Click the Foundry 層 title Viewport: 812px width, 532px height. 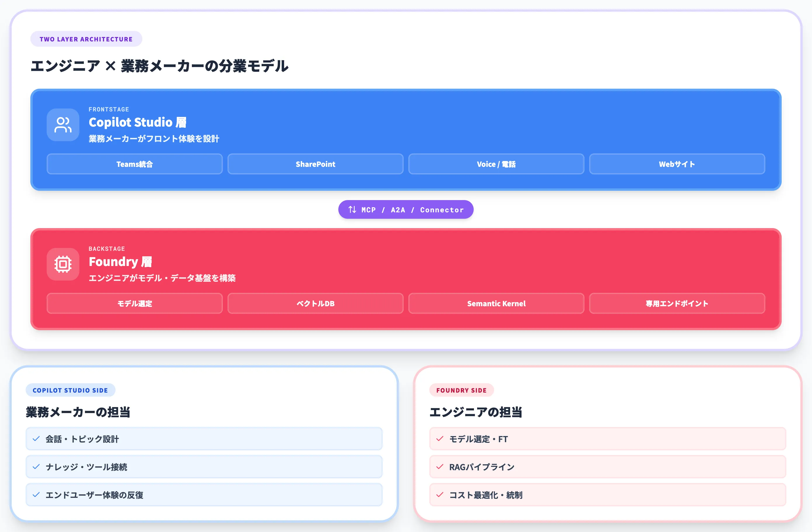(120, 262)
